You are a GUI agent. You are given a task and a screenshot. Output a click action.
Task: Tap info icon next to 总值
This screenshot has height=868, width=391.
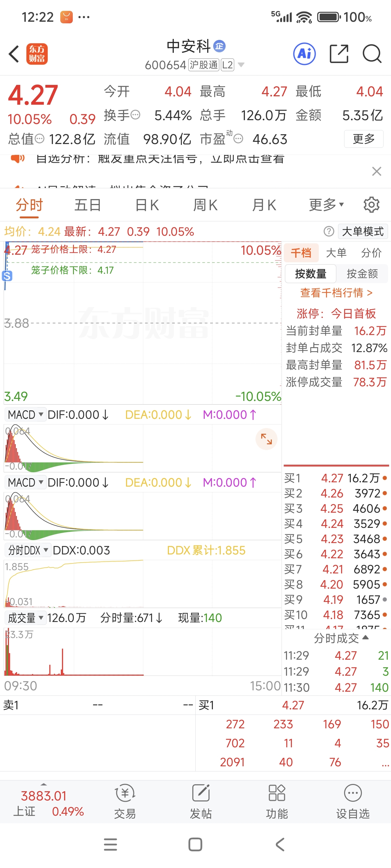(x=39, y=139)
